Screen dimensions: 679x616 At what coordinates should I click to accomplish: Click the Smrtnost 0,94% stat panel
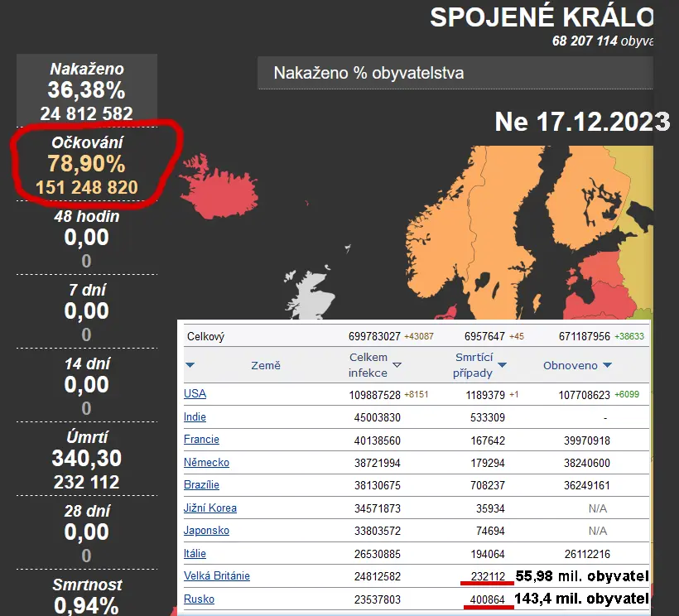pyautogui.click(x=86, y=596)
